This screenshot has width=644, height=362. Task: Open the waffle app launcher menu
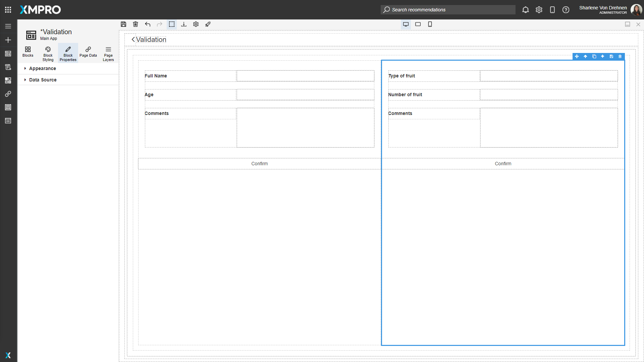pos(8,10)
